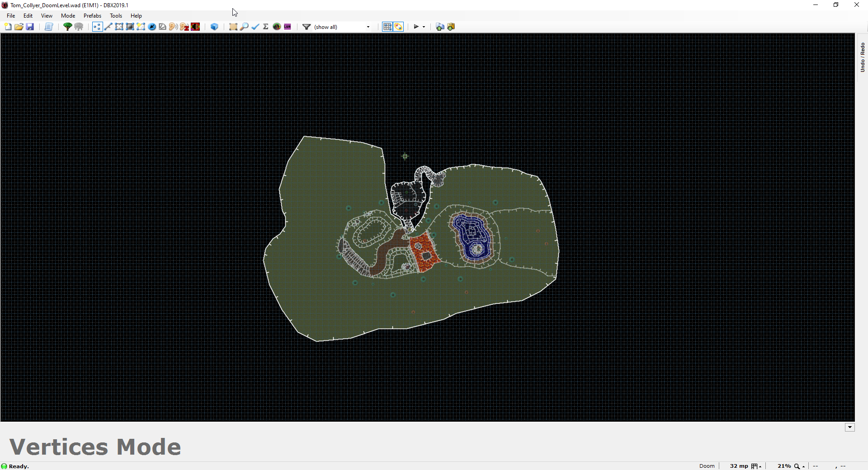Open the Help menu

[x=136, y=15]
